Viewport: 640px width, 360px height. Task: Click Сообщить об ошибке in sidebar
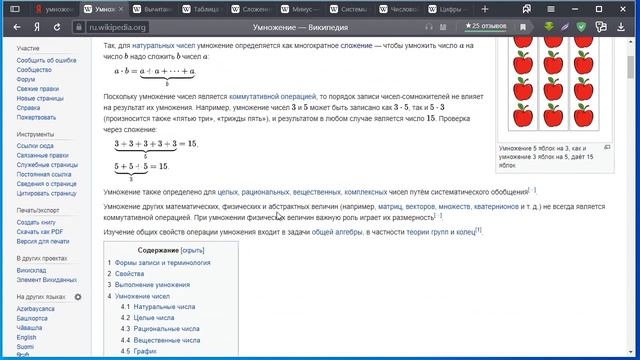pyautogui.click(x=46, y=60)
